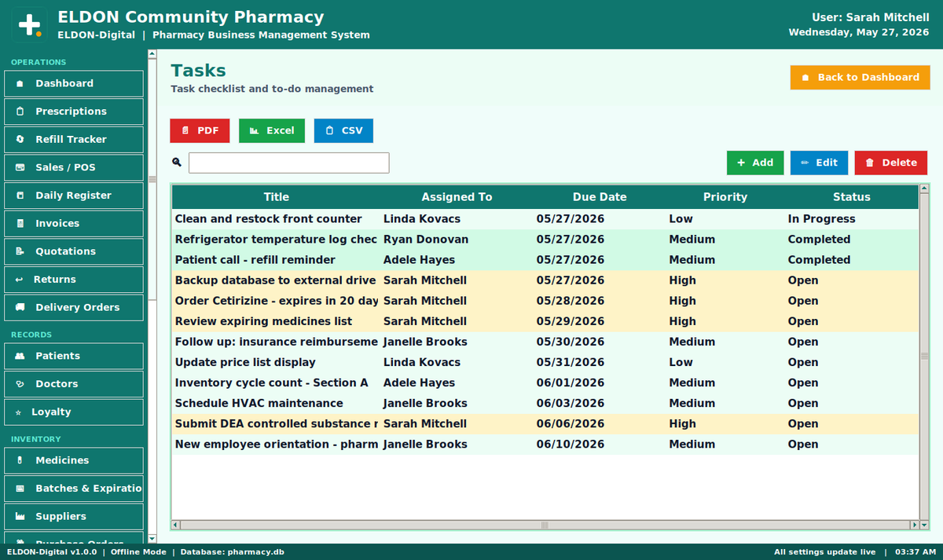The height and width of the screenshot is (560, 943).
Task: Click the Returns arrow icon
Action: [x=19, y=280]
